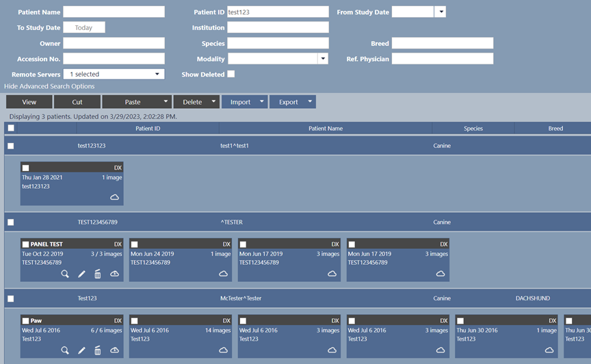The height and width of the screenshot is (364, 591).
Task: Toggle select-all checkbox in table header
Action: (x=10, y=128)
